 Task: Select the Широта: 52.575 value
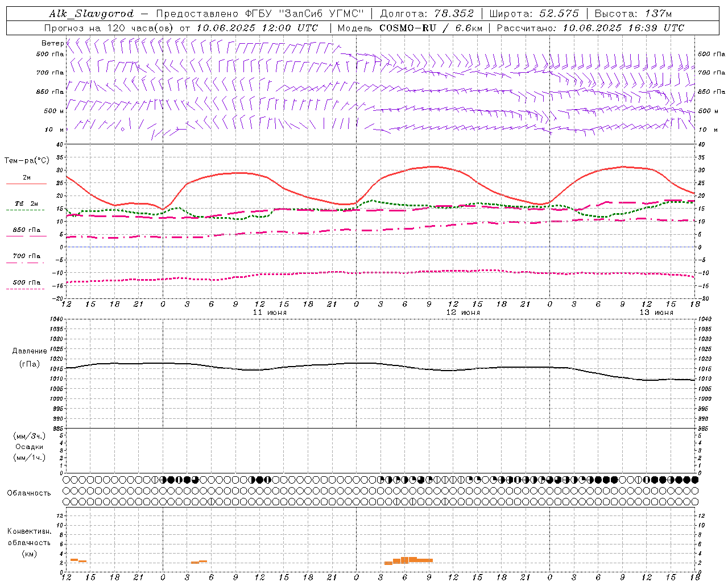pyautogui.click(x=534, y=14)
